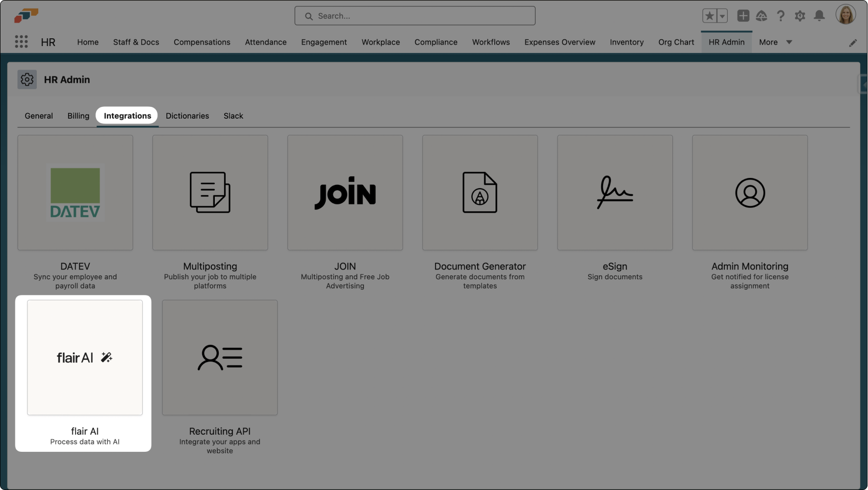Switch to the Billing tab
Viewport: 868px width, 490px height.
[x=78, y=116]
